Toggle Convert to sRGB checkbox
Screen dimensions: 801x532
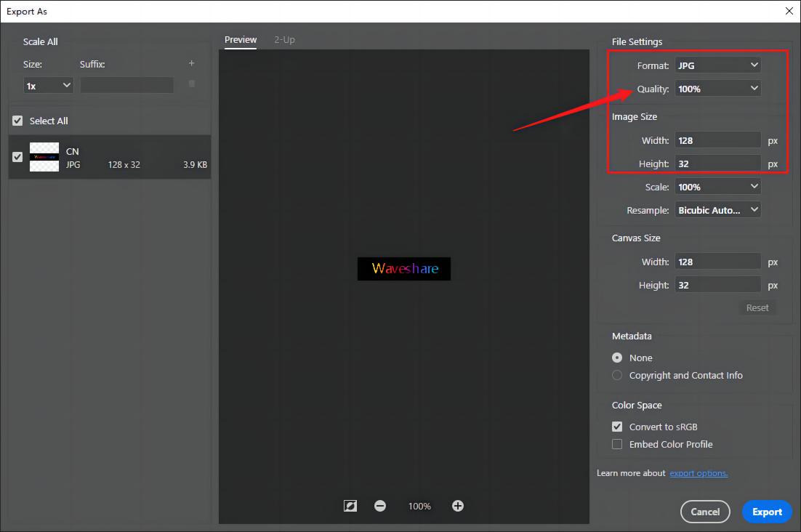coord(617,427)
